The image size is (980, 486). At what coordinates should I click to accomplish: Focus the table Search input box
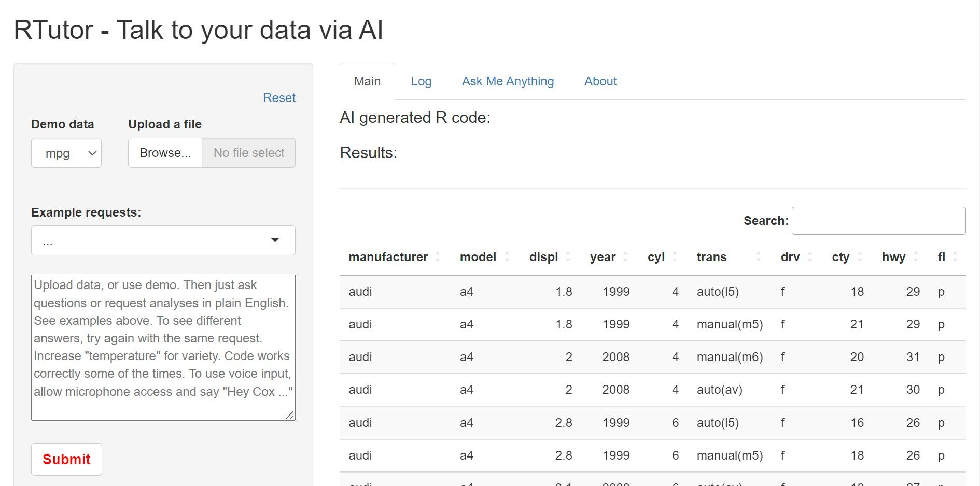(878, 221)
